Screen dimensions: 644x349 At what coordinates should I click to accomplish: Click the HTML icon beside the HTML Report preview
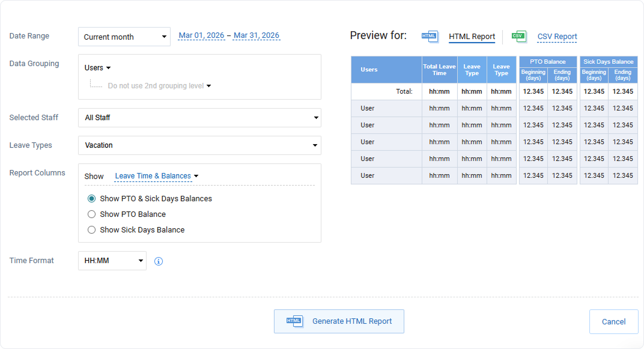point(430,36)
